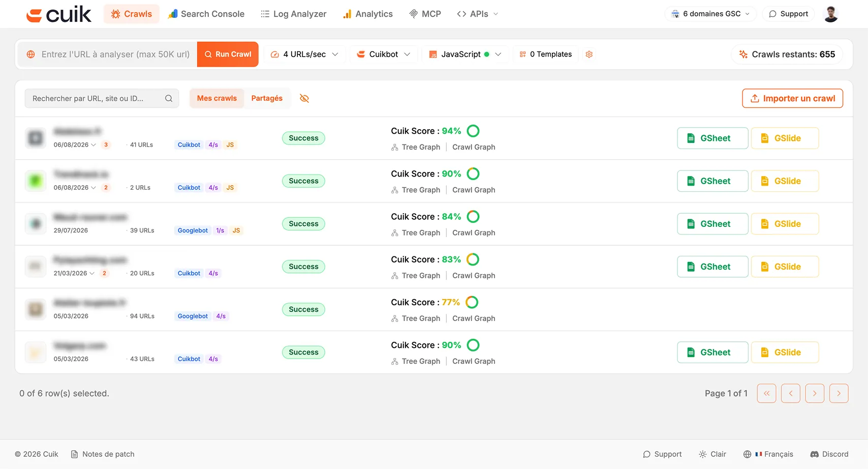The image size is (868, 469).
Task: Export GSlide for the 39 URLs crawl
Action: (785, 224)
